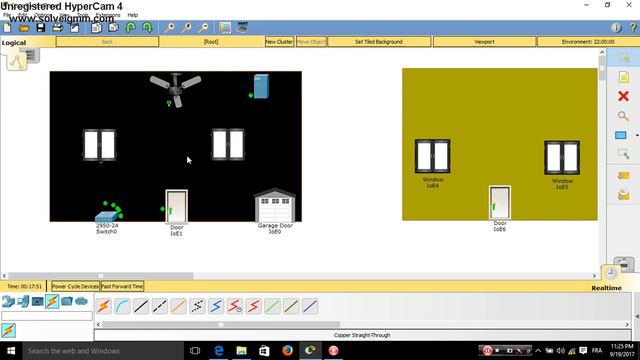Select the Multiuser Connection cloud category

[x=81, y=302]
